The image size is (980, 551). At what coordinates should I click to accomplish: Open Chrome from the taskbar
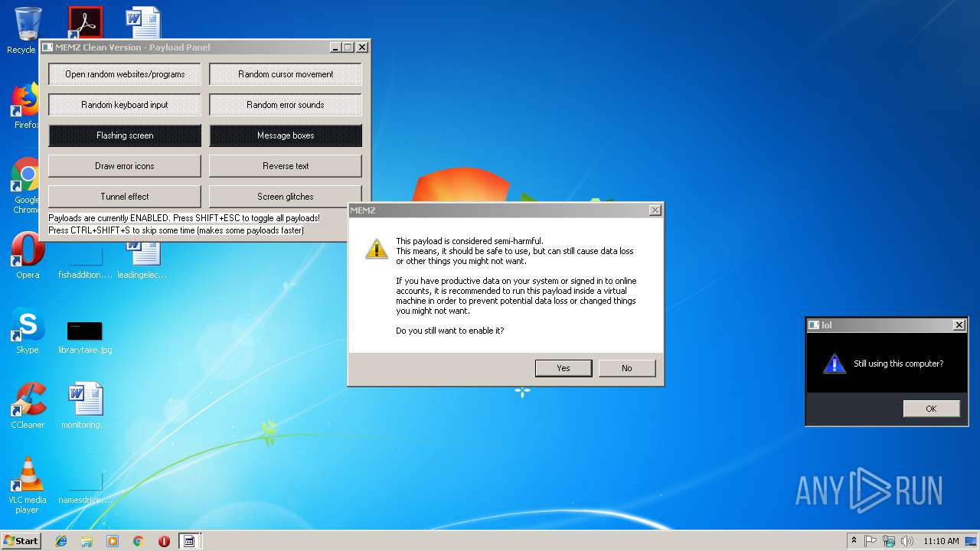[x=139, y=541]
